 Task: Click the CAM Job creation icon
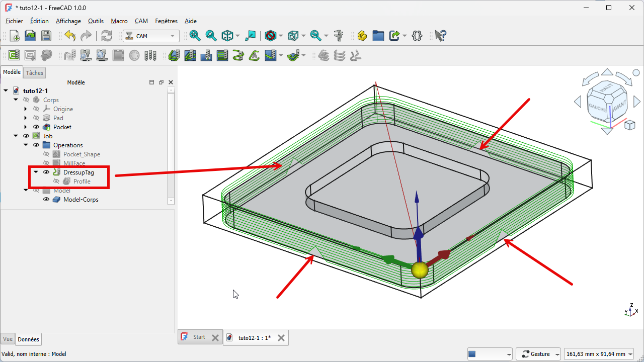click(14, 55)
